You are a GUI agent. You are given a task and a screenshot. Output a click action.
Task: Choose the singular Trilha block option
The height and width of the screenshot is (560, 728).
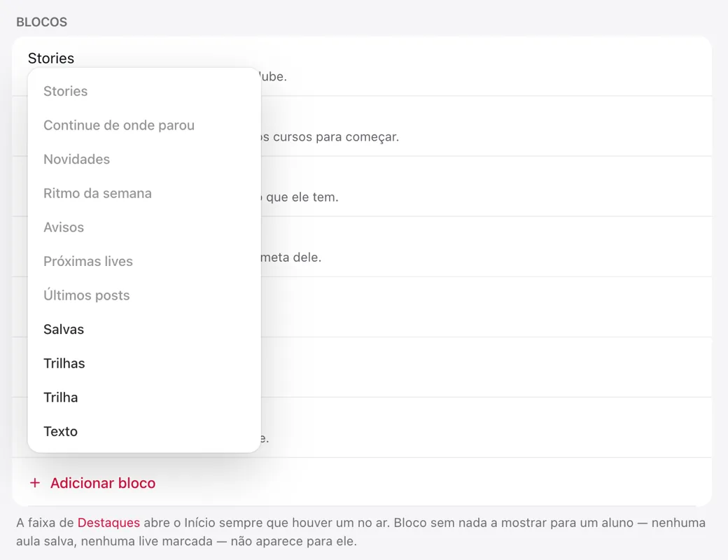tap(144, 398)
